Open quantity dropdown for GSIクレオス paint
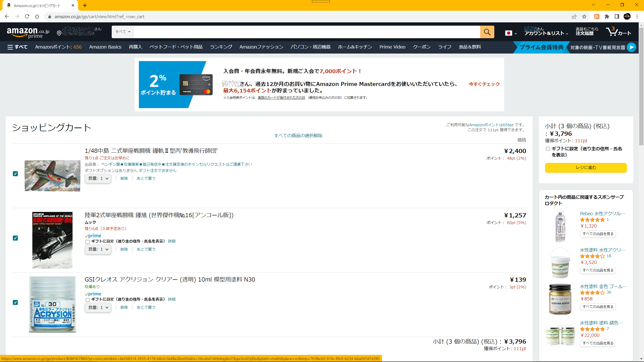 tap(98, 307)
